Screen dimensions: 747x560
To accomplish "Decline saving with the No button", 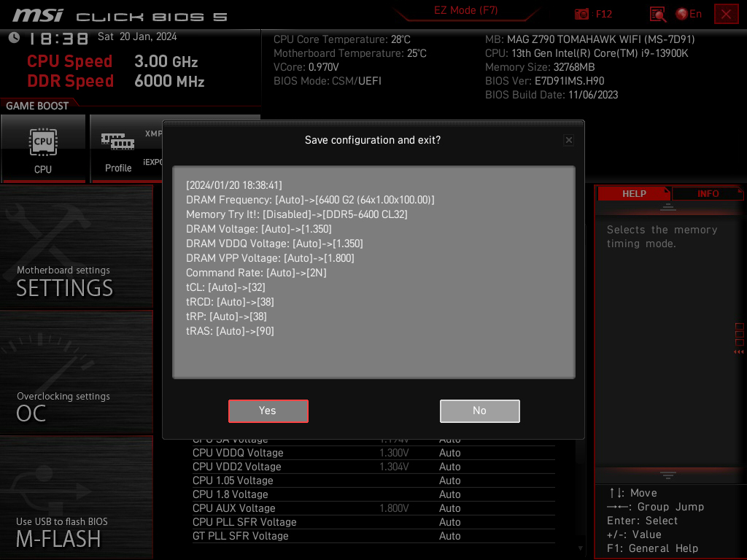I will 480,411.
